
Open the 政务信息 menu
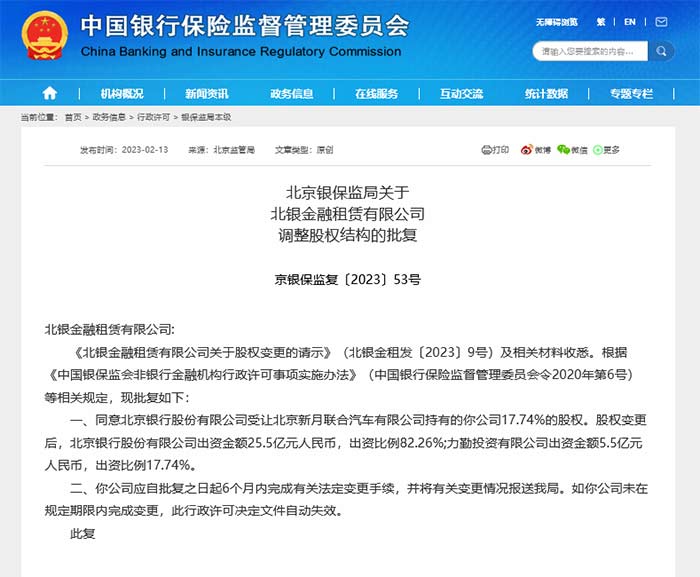tap(292, 93)
